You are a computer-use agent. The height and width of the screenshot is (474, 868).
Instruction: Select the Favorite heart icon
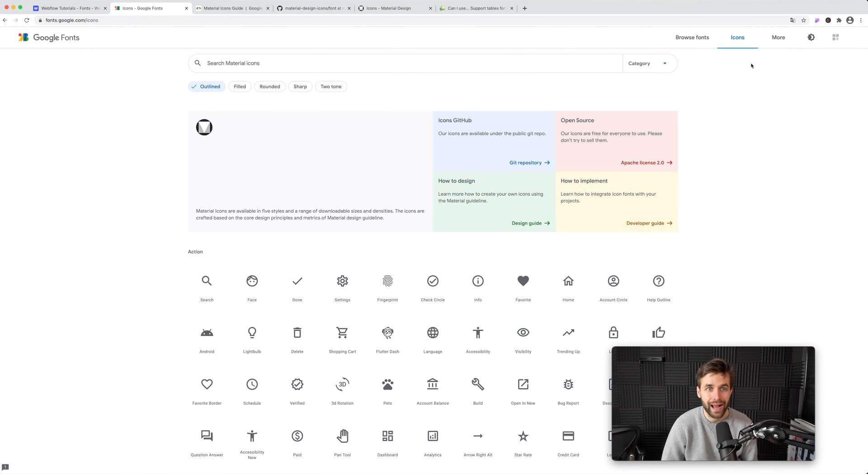pos(523,281)
